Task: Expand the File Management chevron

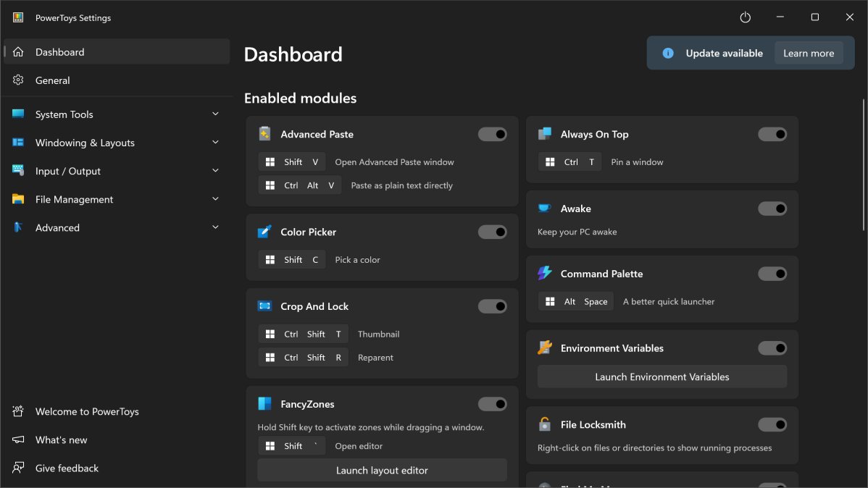Action: click(x=215, y=199)
